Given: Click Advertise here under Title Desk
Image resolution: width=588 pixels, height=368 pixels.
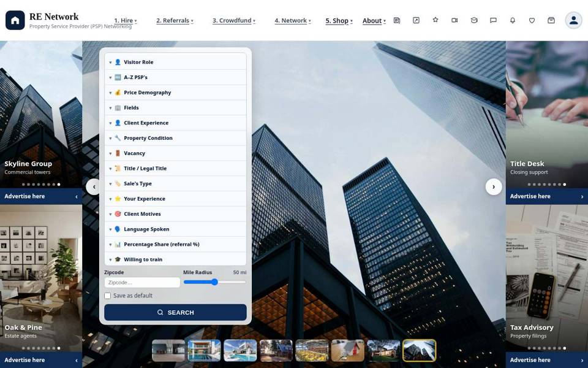Looking at the screenshot, I should click(x=547, y=196).
